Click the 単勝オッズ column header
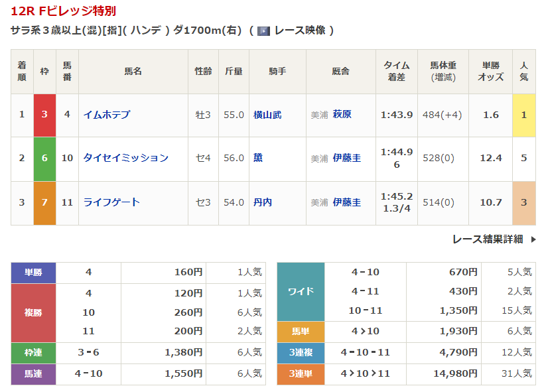This screenshot has height=392, width=546. (490, 72)
